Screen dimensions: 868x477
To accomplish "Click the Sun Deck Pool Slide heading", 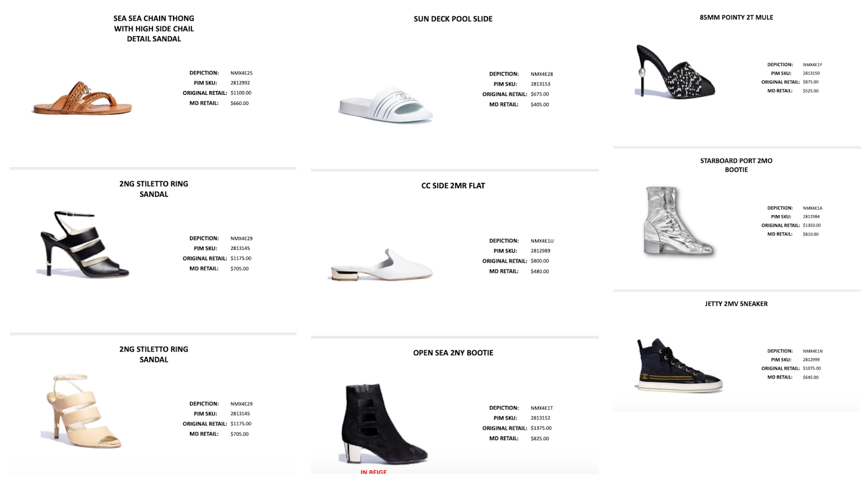I will [453, 19].
